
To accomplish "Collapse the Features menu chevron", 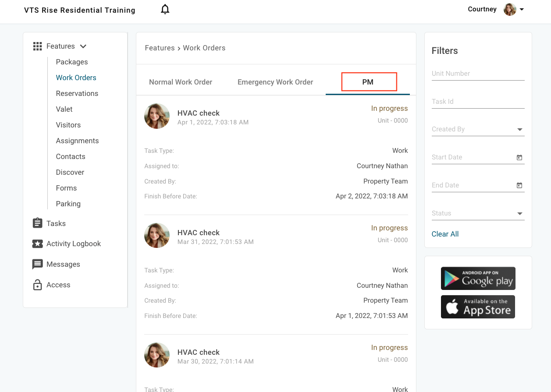I will [x=83, y=46].
